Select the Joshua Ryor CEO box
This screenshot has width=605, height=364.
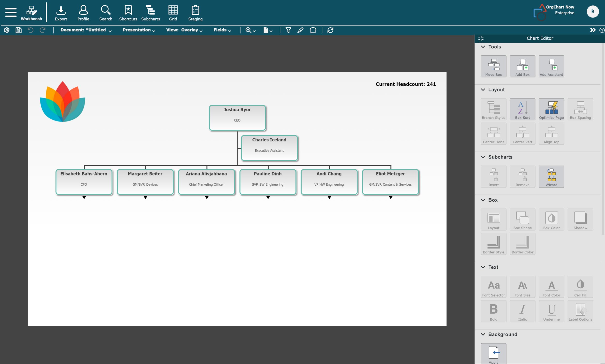[237, 118]
